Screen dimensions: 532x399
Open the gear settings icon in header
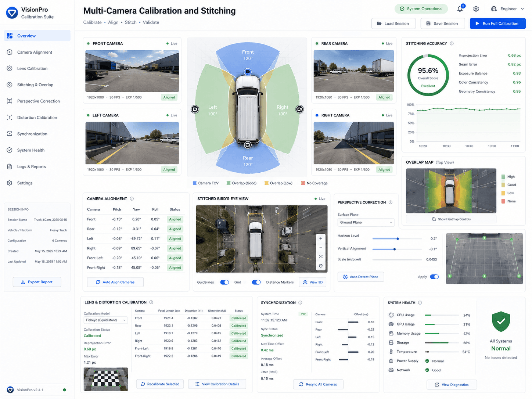pos(476,9)
